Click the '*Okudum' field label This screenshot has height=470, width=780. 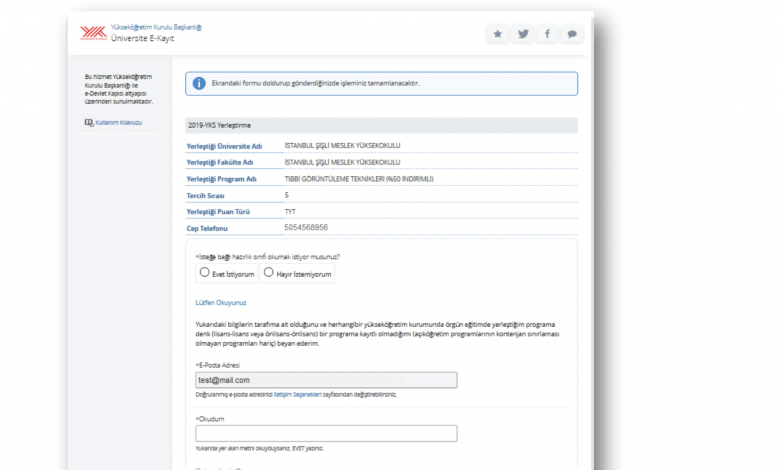click(210, 419)
